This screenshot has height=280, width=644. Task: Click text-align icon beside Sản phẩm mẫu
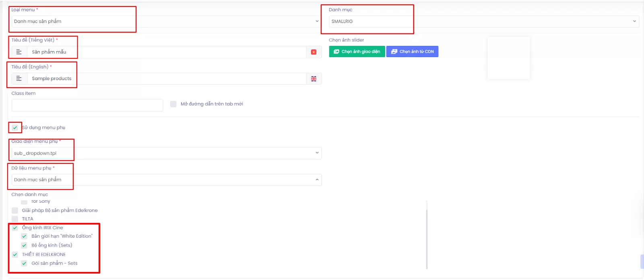(x=19, y=52)
